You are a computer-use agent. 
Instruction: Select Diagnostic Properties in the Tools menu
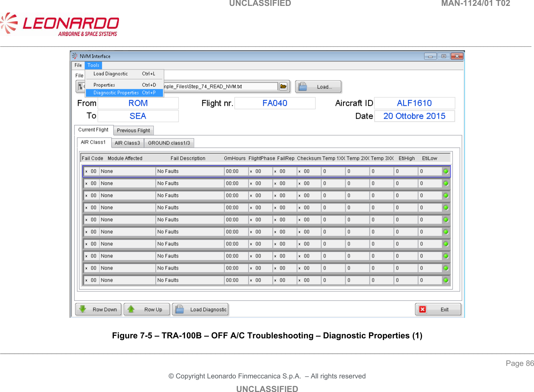click(x=125, y=93)
